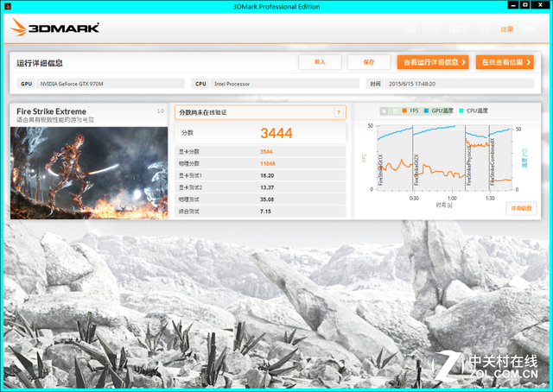Click the CPU field Intel Processor

pyautogui.click(x=285, y=84)
